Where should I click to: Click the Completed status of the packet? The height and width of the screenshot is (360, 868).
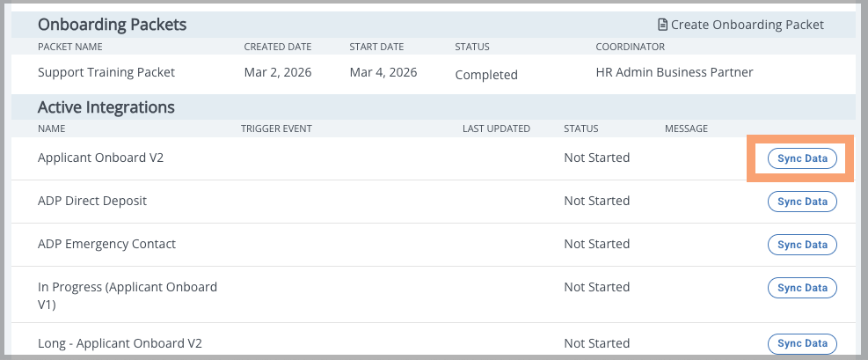click(486, 75)
